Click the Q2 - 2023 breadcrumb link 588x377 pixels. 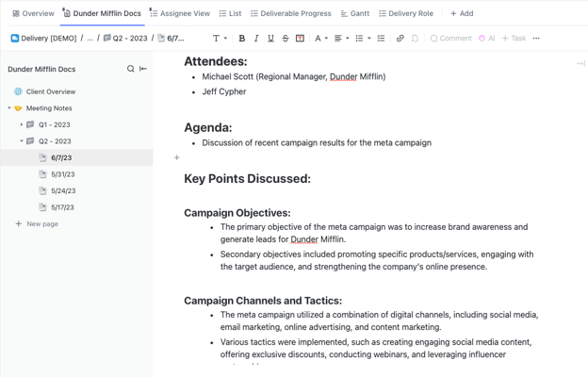coord(125,39)
